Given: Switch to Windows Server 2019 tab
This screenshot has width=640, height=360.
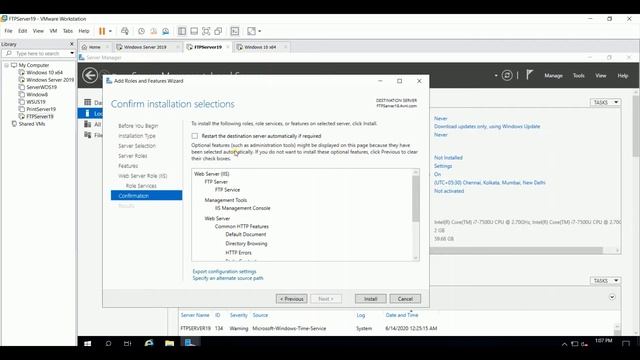Looking at the screenshot, I should tap(145, 47).
